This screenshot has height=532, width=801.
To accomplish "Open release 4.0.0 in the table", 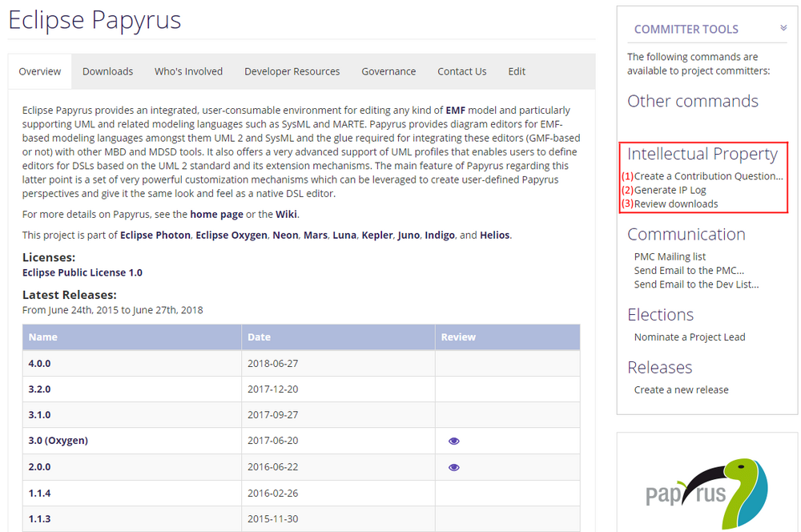I will point(39,364).
